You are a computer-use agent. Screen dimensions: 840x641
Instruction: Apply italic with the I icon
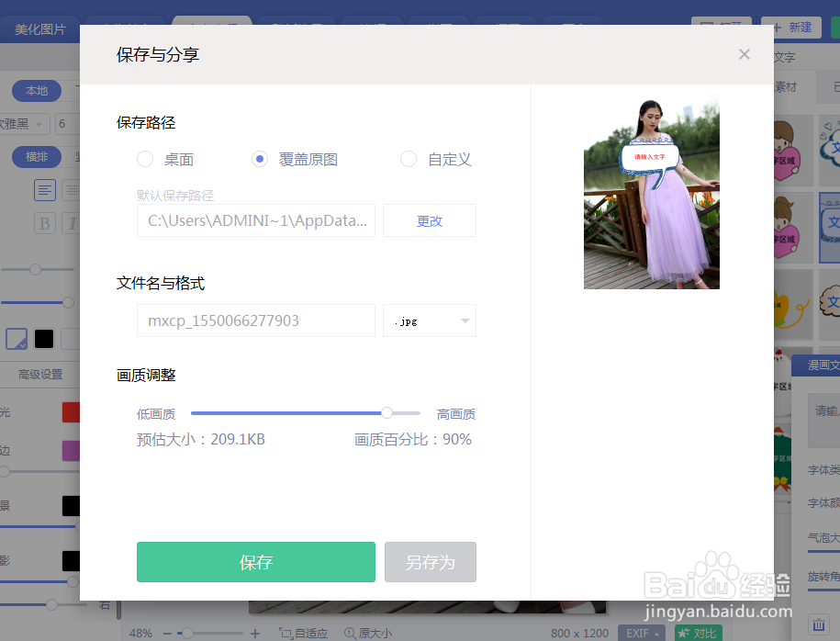click(73, 223)
